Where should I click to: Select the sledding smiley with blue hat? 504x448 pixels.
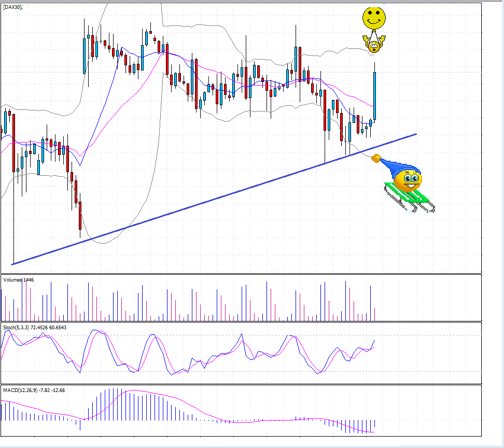click(403, 184)
